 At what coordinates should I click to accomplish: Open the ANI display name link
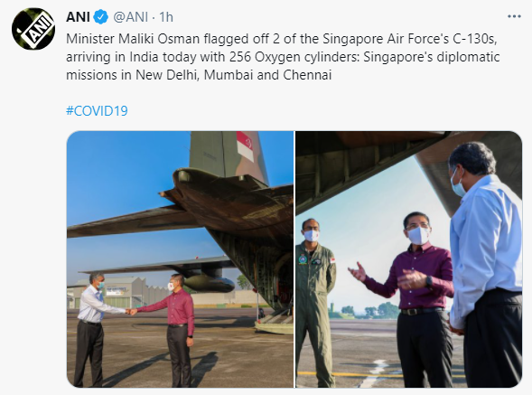pos(78,16)
